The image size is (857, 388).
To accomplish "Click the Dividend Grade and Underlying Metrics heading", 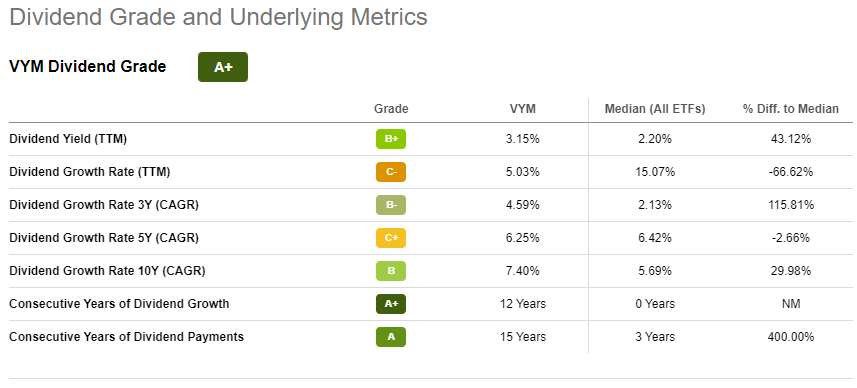I will (219, 17).
